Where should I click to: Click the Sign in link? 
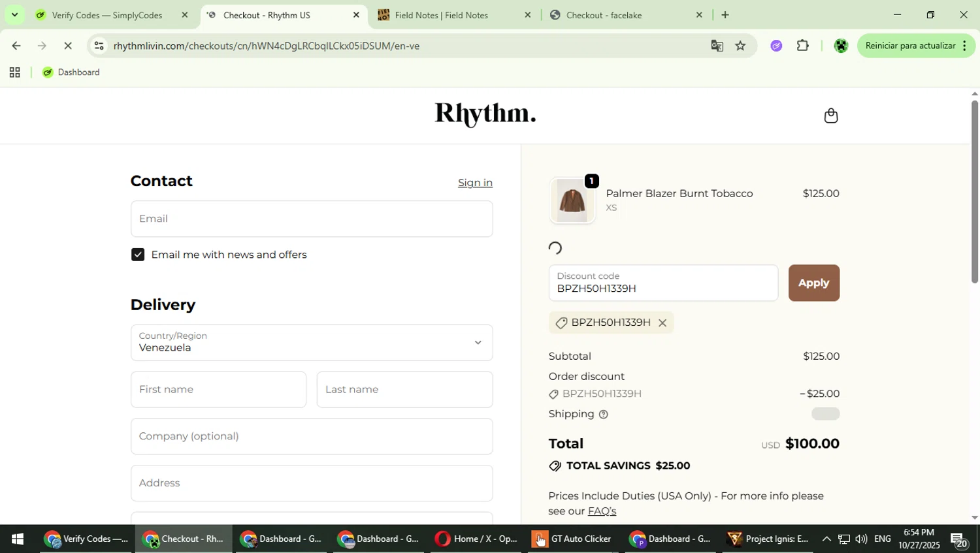point(475,183)
